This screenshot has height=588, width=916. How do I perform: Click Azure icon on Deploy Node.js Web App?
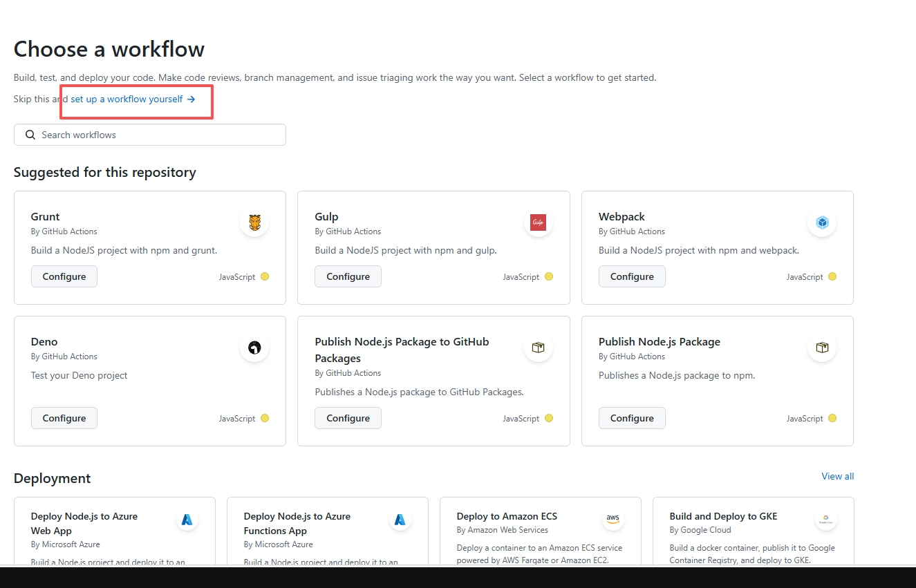[x=187, y=520]
